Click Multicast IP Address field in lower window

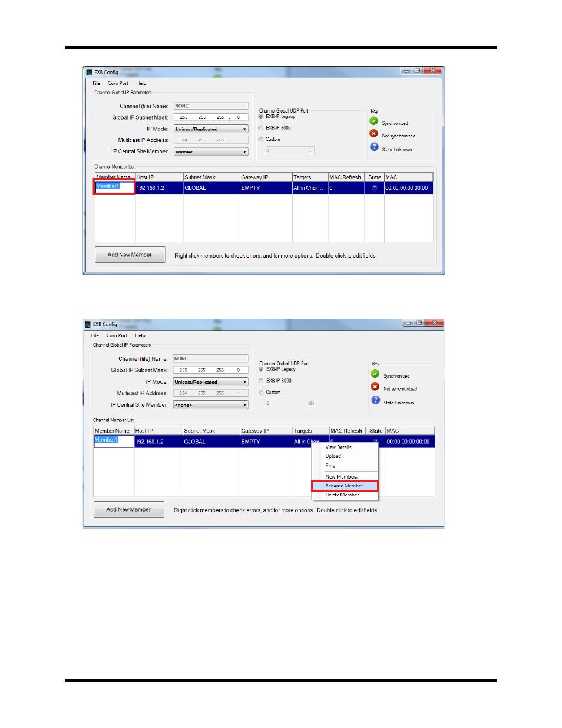click(x=211, y=393)
